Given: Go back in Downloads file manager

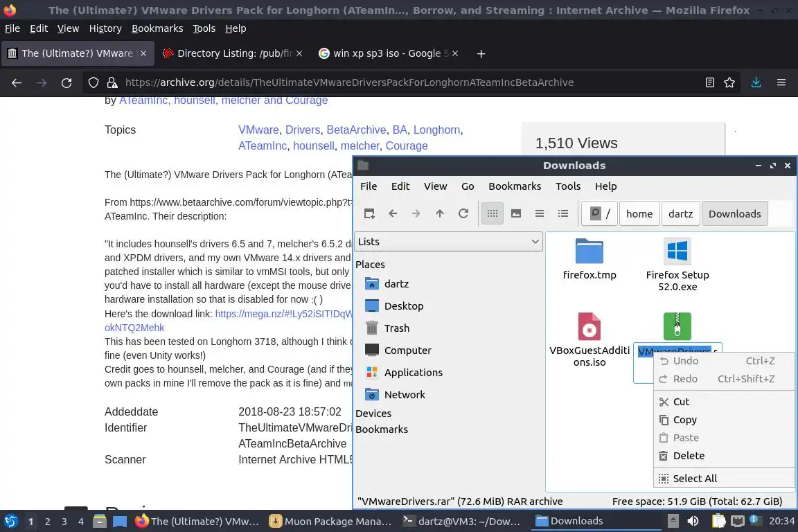Looking at the screenshot, I should pyautogui.click(x=393, y=213).
